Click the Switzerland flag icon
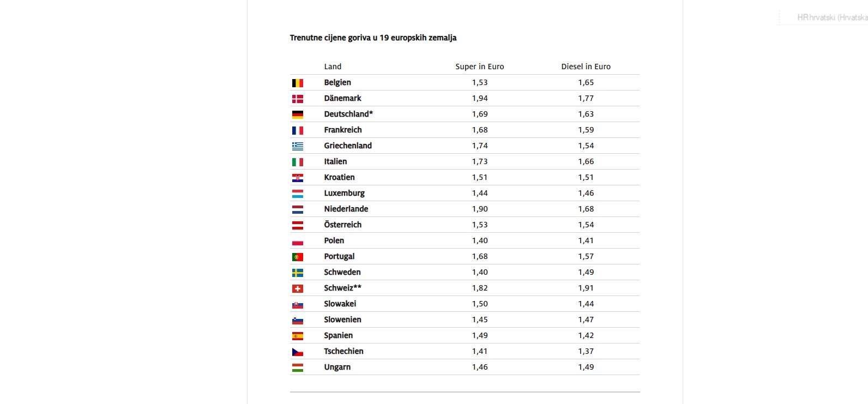This screenshot has width=868, height=404. [298, 288]
